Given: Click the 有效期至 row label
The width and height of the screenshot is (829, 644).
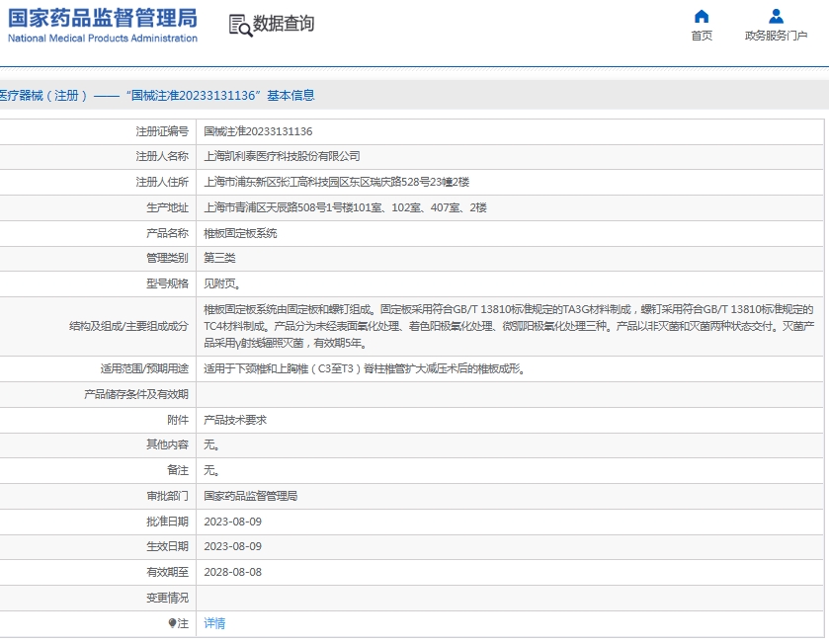Looking at the screenshot, I should pos(167,572).
